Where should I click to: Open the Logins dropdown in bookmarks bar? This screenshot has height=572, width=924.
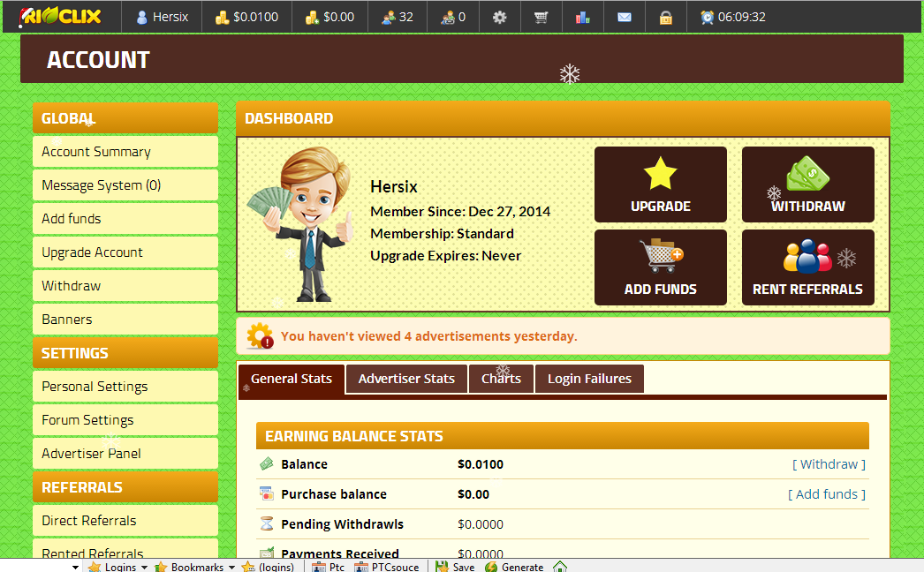pos(117,567)
